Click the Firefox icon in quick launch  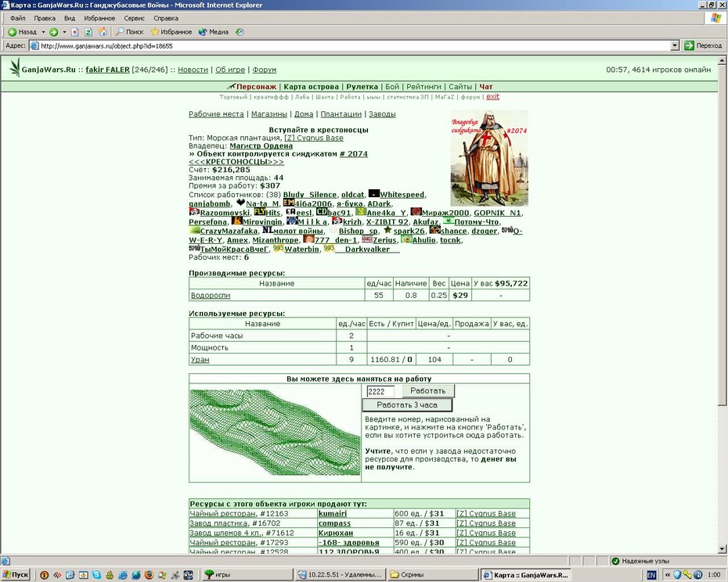click(x=149, y=575)
